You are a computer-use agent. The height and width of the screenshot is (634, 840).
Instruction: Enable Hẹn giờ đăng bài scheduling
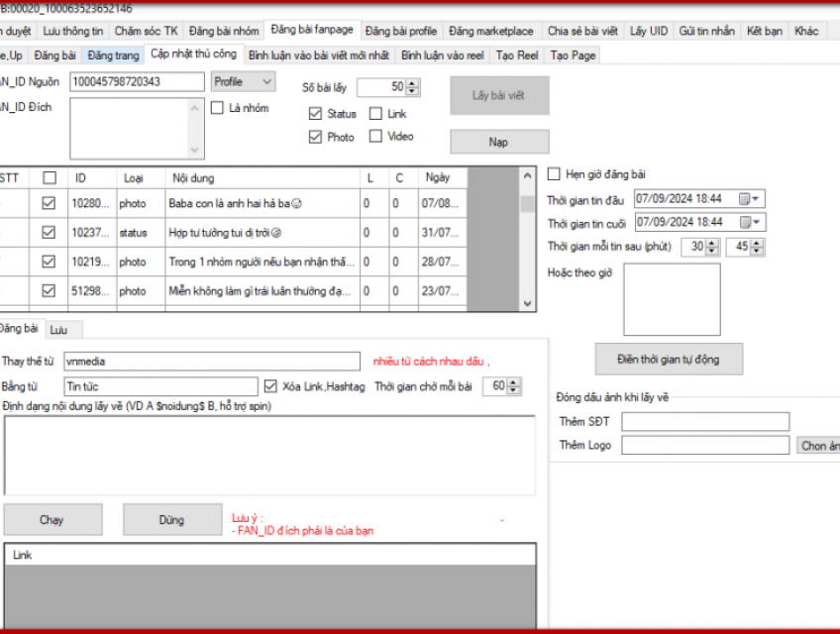(x=555, y=174)
